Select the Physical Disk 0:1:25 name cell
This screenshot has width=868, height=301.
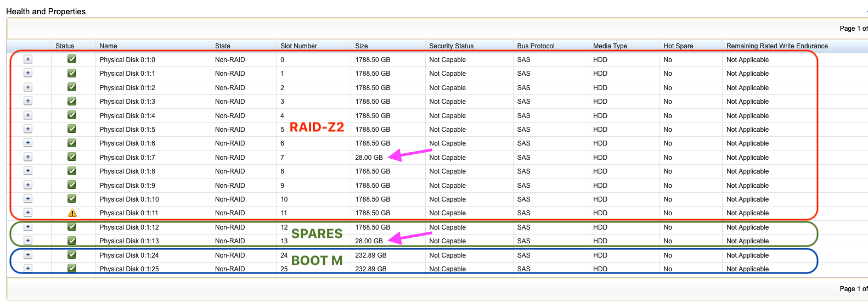pos(129,269)
